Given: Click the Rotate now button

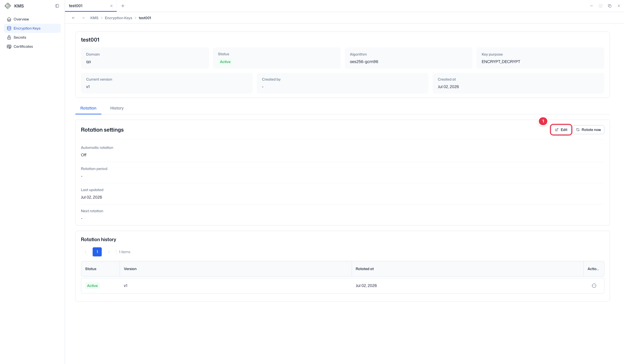Looking at the screenshot, I should pos(589,130).
